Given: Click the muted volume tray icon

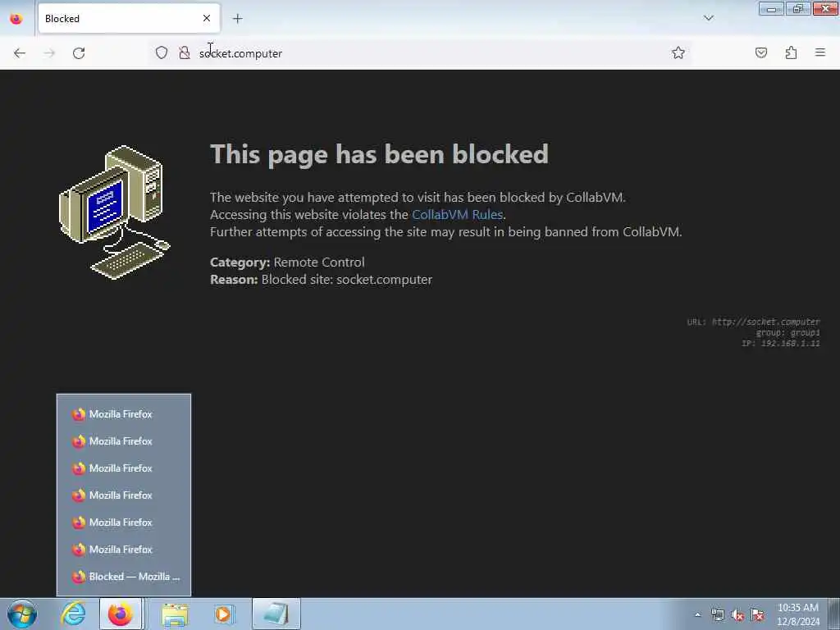Looking at the screenshot, I should point(737,615).
